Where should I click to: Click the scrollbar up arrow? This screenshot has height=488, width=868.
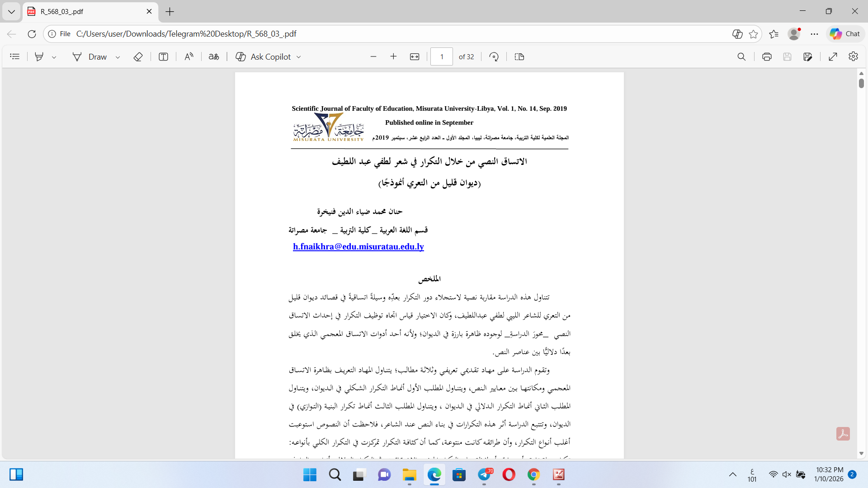click(861, 73)
